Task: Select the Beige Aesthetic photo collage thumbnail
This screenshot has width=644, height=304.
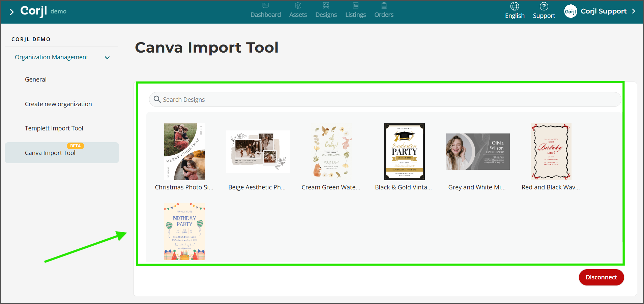Action: pyautogui.click(x=258, y=152)
